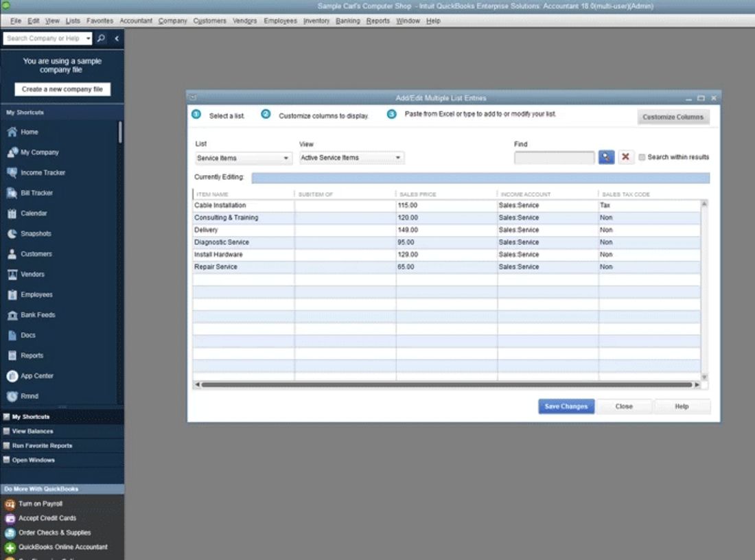Open the Accountant menu
Screen dimensions: 755x560
click(136, 21)
